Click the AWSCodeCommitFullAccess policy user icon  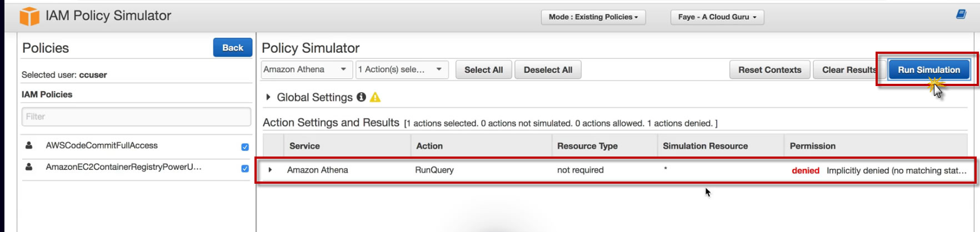[29, 145]
